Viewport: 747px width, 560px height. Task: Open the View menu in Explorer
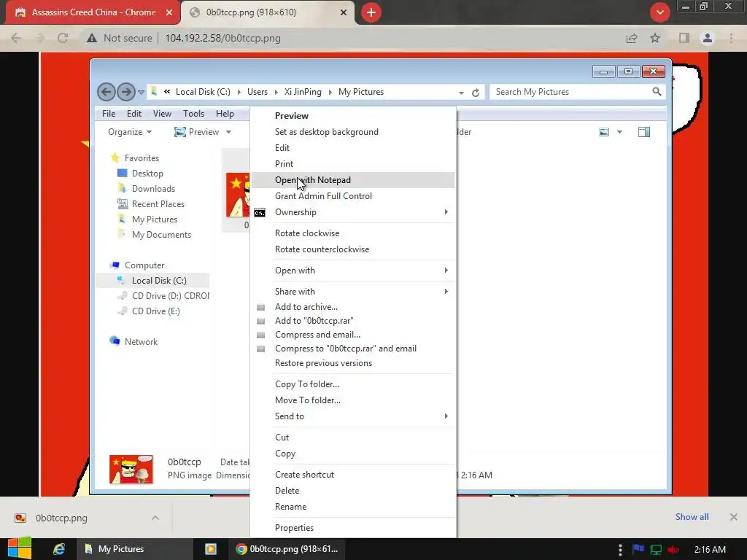162,114
